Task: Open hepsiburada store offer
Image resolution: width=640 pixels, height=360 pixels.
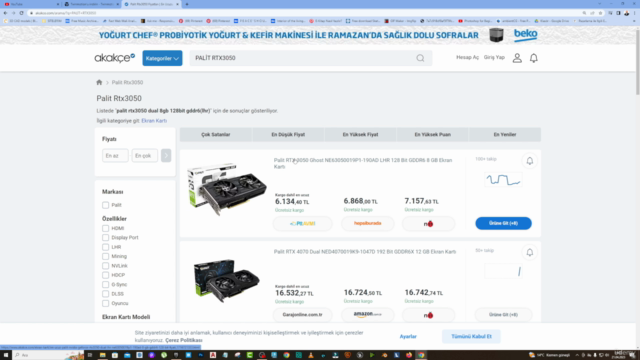Action: coord(367,224)
